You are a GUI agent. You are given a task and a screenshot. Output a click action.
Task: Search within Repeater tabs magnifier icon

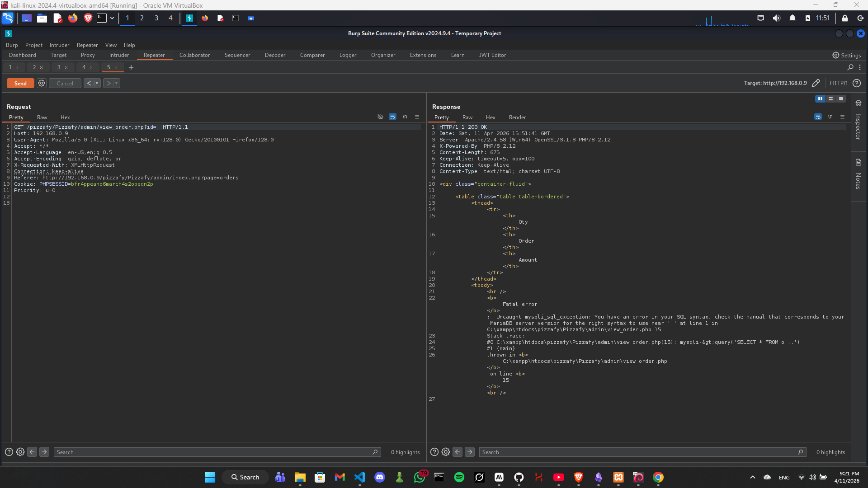[x=850, y=67]
